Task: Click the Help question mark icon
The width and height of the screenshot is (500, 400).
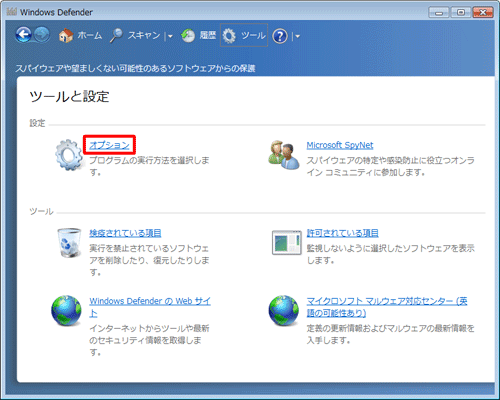Action: [280, 36]
